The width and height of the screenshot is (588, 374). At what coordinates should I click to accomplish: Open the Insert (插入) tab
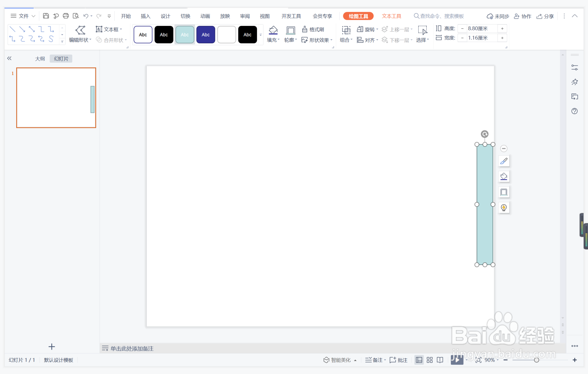(x=145, y=16)
